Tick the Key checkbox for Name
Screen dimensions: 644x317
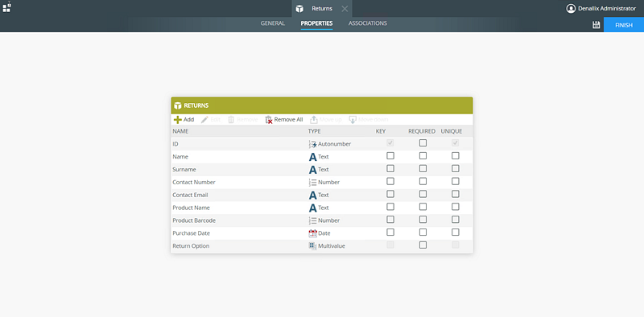click(390, 155)
